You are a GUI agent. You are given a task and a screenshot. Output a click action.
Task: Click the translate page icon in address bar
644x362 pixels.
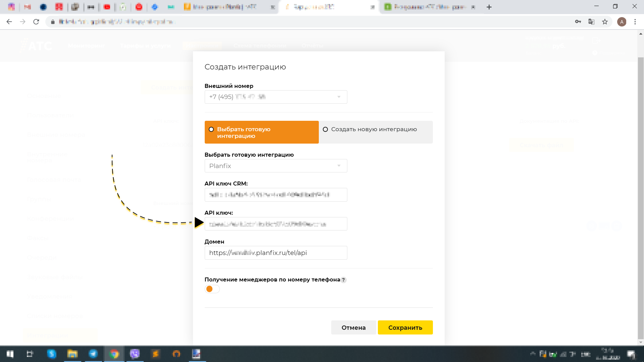pyautogui.click(x=591, y=21)
